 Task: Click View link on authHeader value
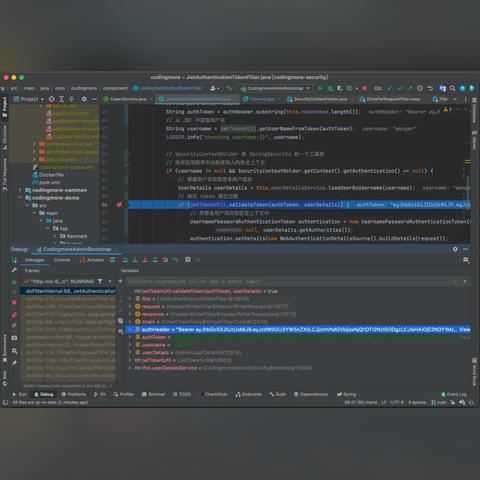[465, 330]
